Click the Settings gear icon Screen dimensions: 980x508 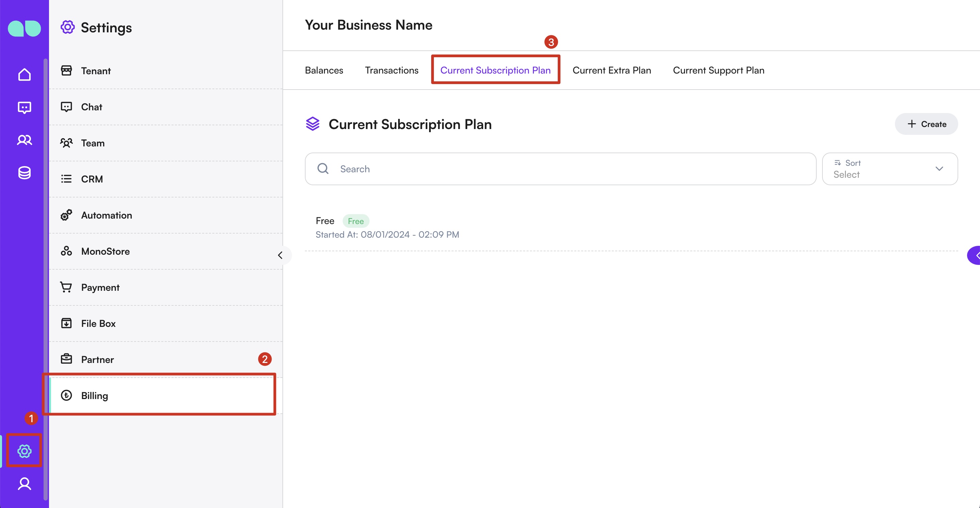pos(24,451)
